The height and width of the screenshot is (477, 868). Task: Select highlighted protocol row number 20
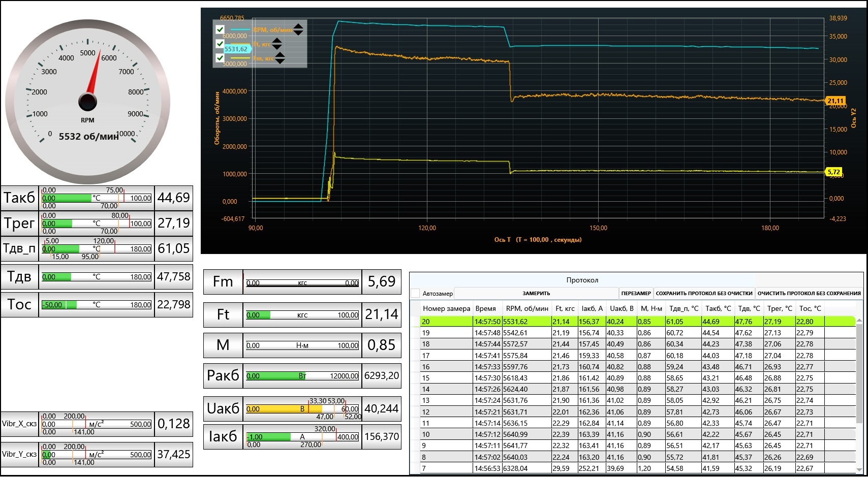pyautogui.click(x=638, y=322)
